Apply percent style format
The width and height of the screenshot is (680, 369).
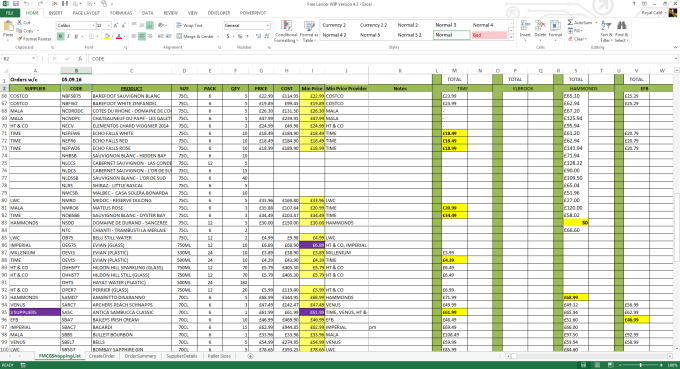[x=240, y=36]
